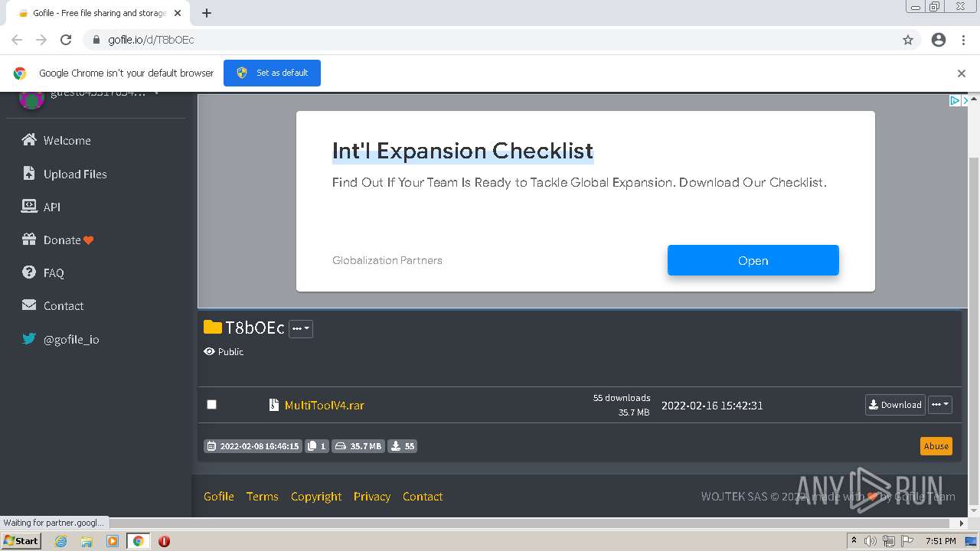Screen dimensions: 980x551
Task: Open Chrome three-dot menu
Action: (963, 40)
